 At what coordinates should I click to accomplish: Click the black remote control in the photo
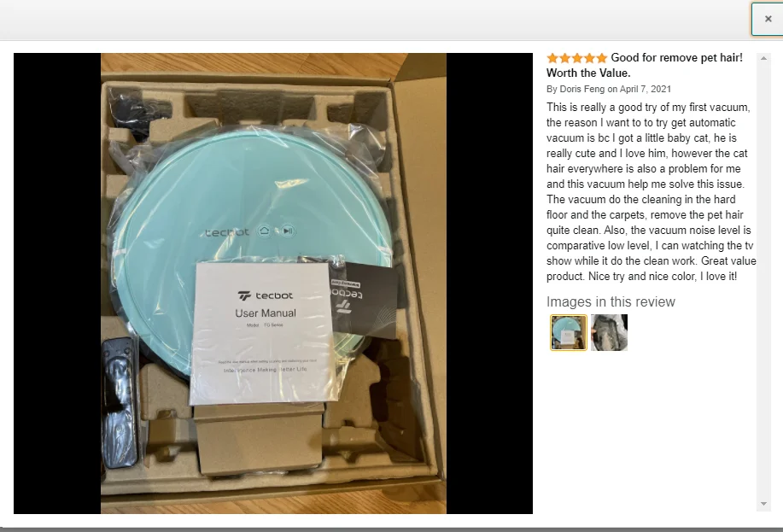pyautogui.click(x=120, y=402)
